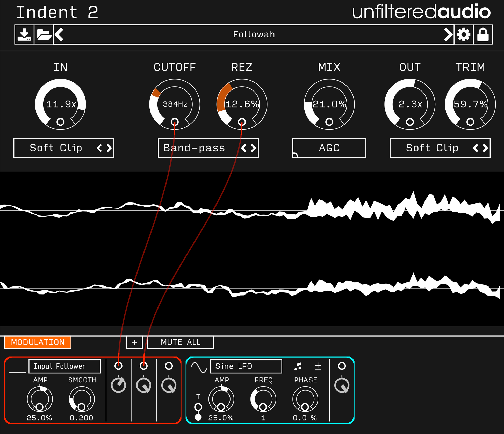This screenshot has width=504, height=434.
Task: Add a modulator with the plus button
Action: pyautogui.click(x=134, y=342)
